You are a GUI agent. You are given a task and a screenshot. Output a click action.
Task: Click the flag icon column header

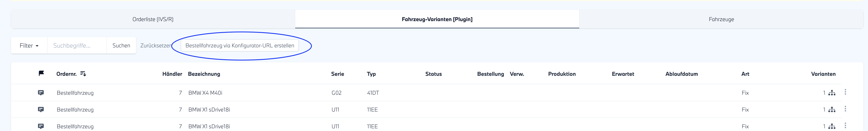(41, 73)
